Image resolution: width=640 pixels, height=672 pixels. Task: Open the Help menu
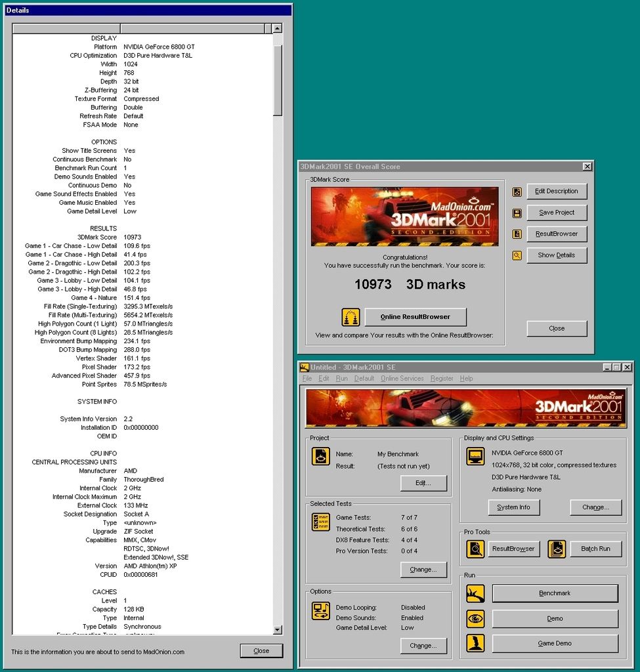(x=467, y=379)
